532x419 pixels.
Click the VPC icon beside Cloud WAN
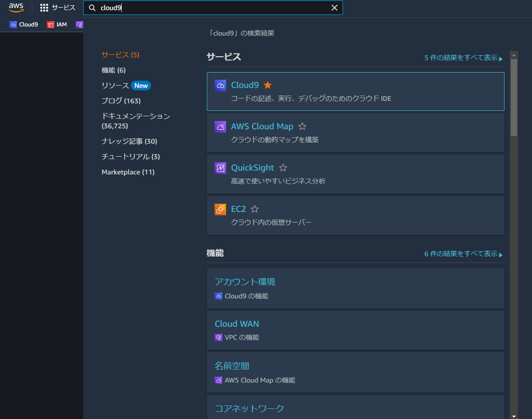pos(217,337)
